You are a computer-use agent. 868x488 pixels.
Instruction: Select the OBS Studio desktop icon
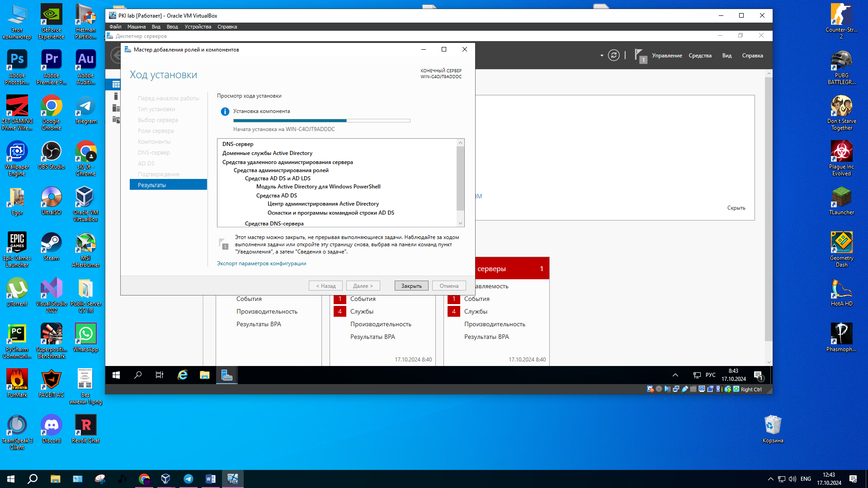(x=52, y=155)
